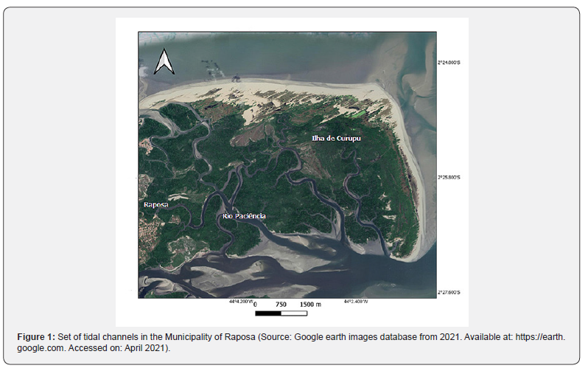The width and height of the screenshot is (588, 371).
Task: Click the black segment of the scale bar
Action: 268,313
